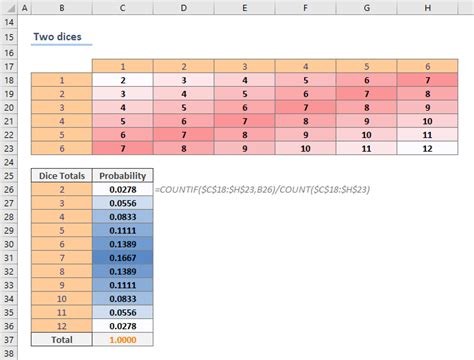Select probability 0.0278 in row 36
Viewport: 474px width, 360px height.
[x=123, y=326]
